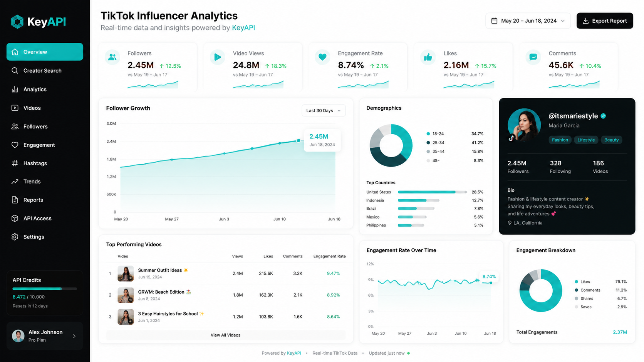Screen dimensions: 644x362
Task: Click the Likes card thumbs-up icon
Action: [x=428, y=57]
